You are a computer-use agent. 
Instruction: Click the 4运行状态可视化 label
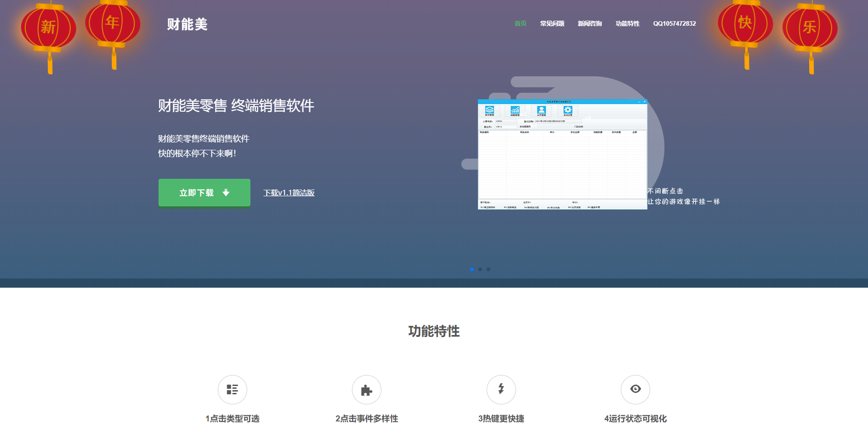point(635,419)
